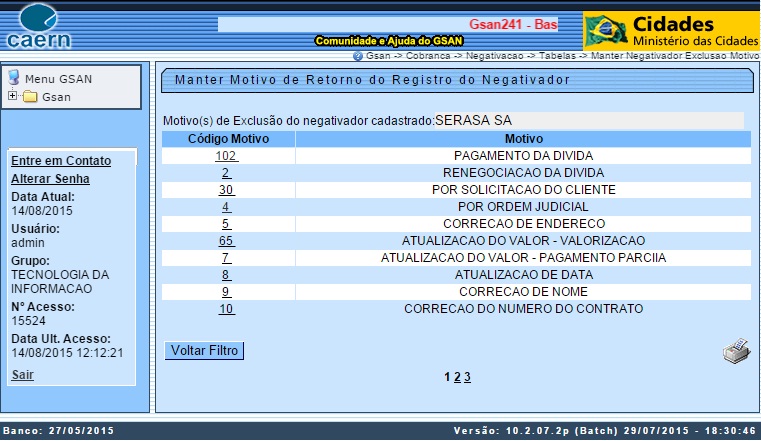Click the printer icon to print list

736,351
